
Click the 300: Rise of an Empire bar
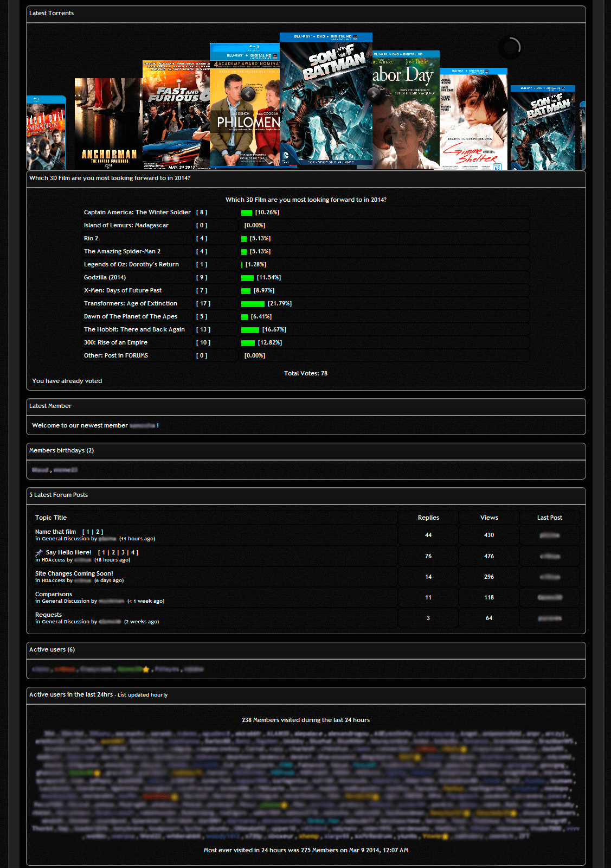(x=248, y=343)
